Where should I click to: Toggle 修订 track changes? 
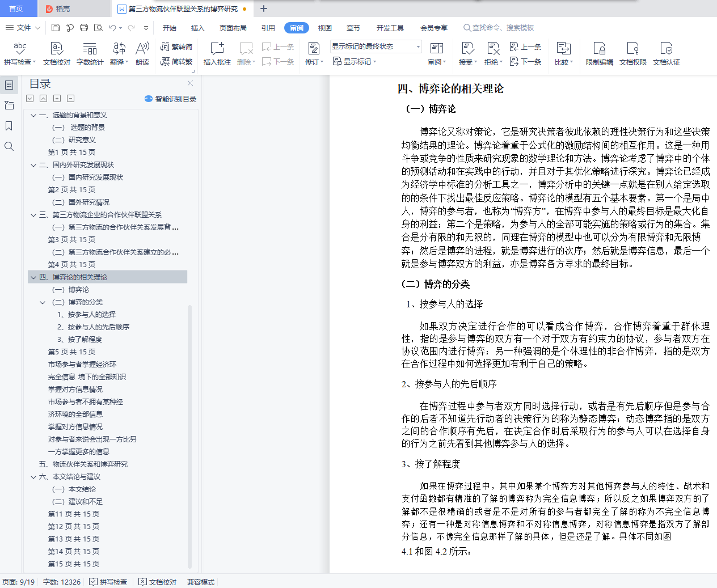314,54
